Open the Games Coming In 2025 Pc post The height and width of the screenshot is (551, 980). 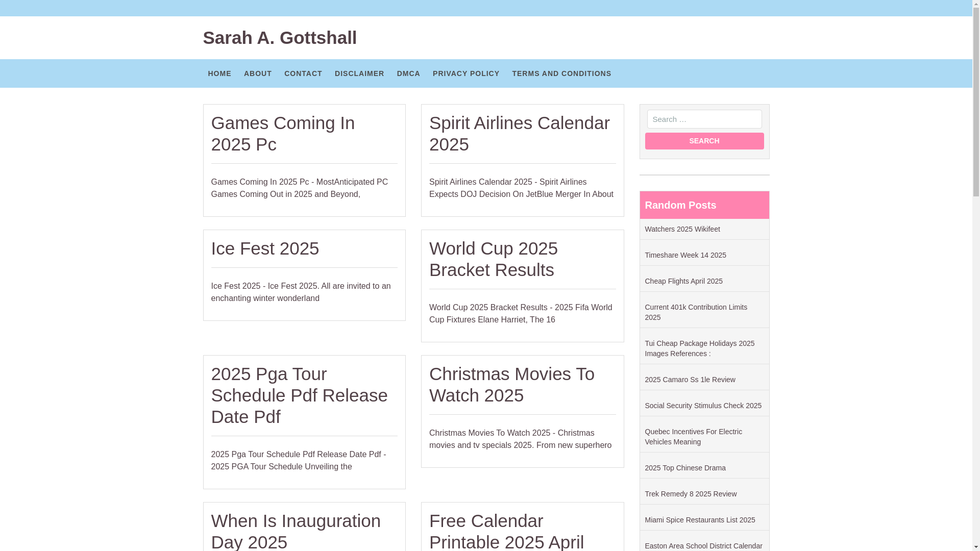(283, 134)
